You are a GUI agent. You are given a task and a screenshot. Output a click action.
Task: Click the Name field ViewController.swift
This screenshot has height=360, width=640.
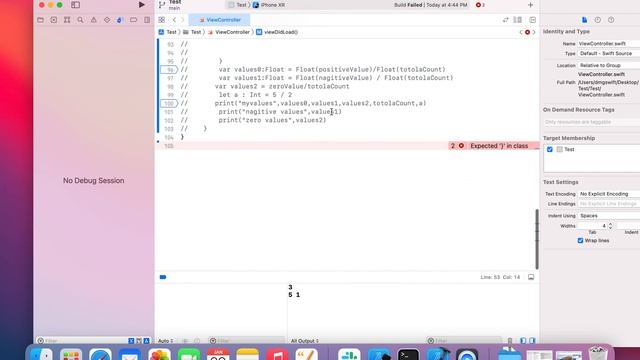(609, 44)
